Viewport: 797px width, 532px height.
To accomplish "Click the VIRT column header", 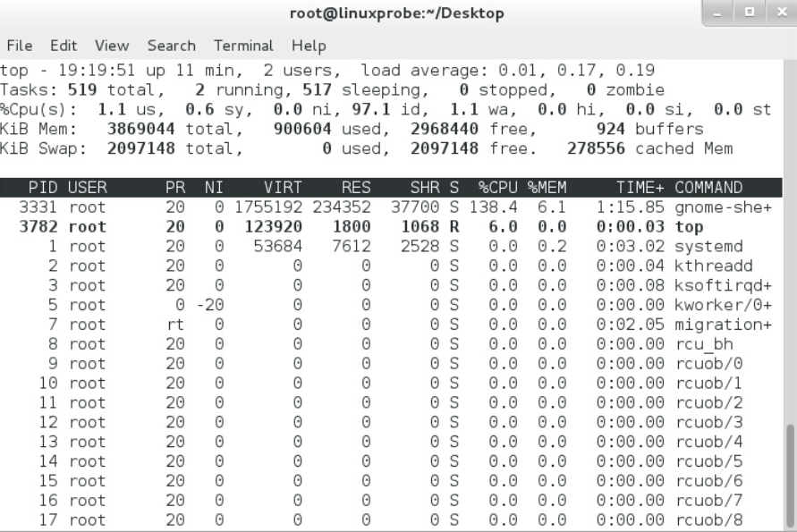I will [x=283, y=188].
